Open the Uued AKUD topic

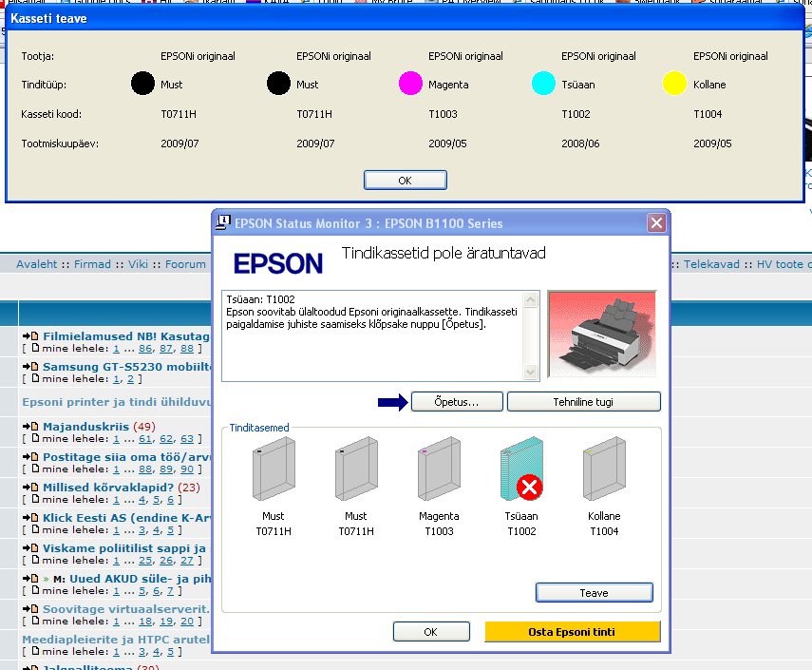coord(141,579)
